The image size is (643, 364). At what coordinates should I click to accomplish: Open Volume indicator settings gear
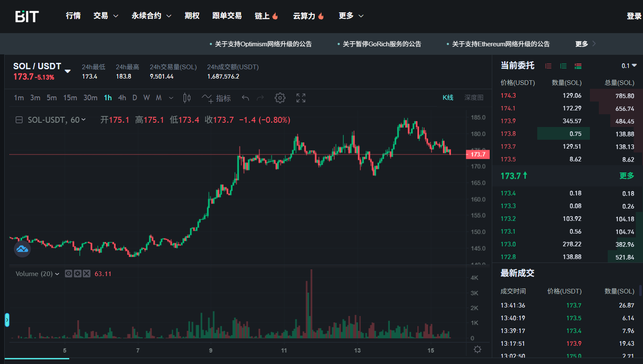pyautogui.click(x=77, y=274)
